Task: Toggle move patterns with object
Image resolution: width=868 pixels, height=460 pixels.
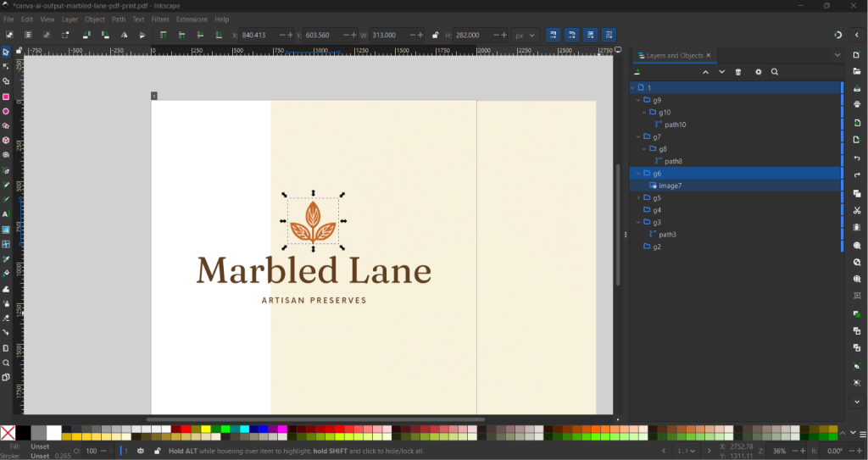Action: click(x=609, y=35)
